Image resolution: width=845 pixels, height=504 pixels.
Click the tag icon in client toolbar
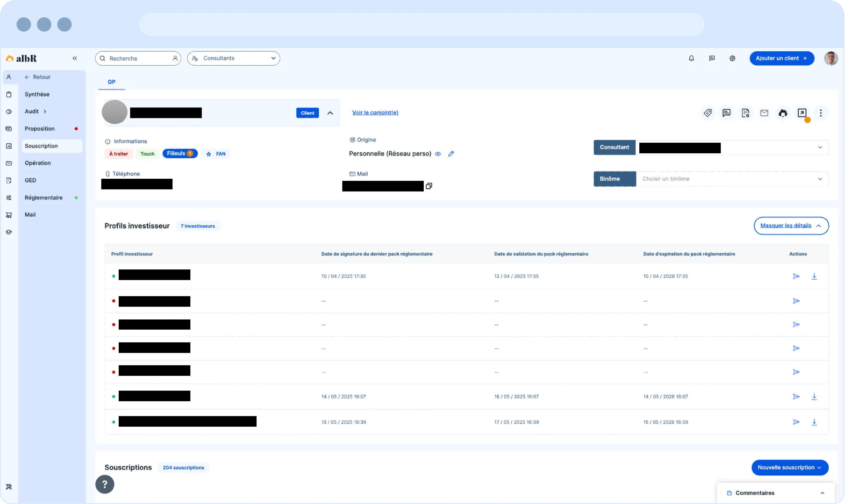(708, 113)
